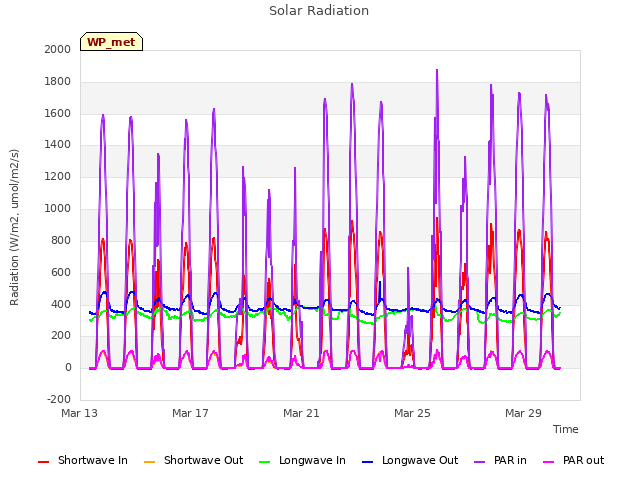Click the -200 y-axis tick label

pos(59,399)
